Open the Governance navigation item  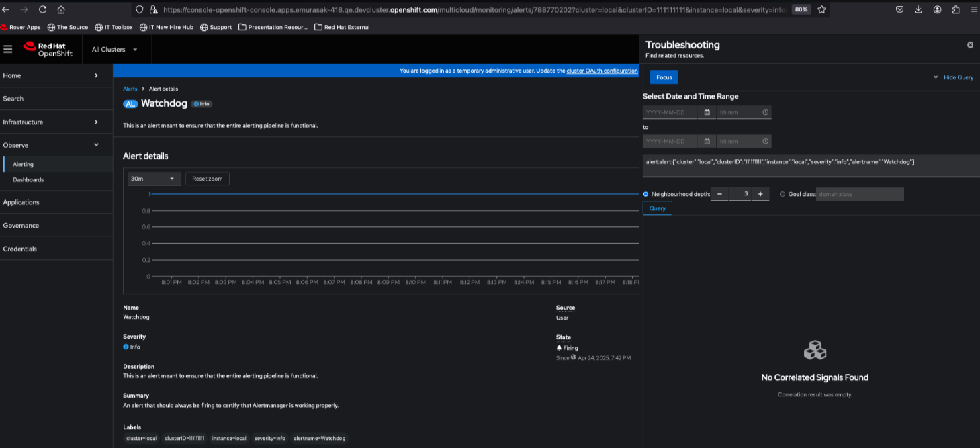click(21, 226)
